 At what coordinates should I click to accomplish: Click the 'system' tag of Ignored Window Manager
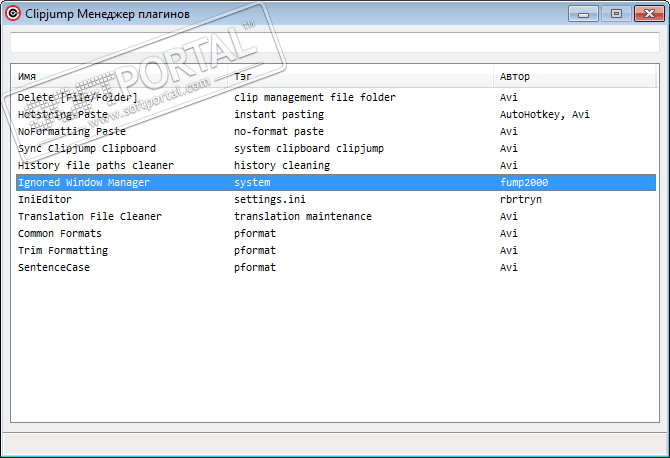click(252, 182)
